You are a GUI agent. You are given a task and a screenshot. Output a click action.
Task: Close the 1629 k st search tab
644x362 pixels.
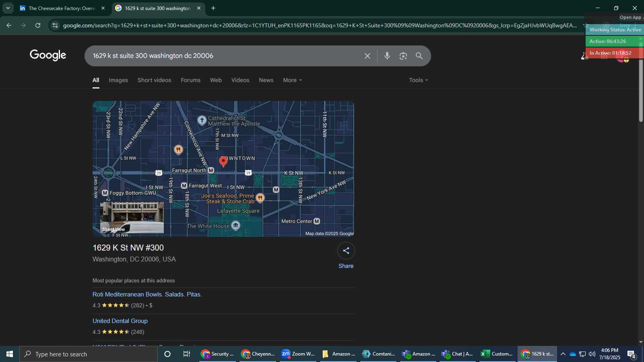(199, 8)
